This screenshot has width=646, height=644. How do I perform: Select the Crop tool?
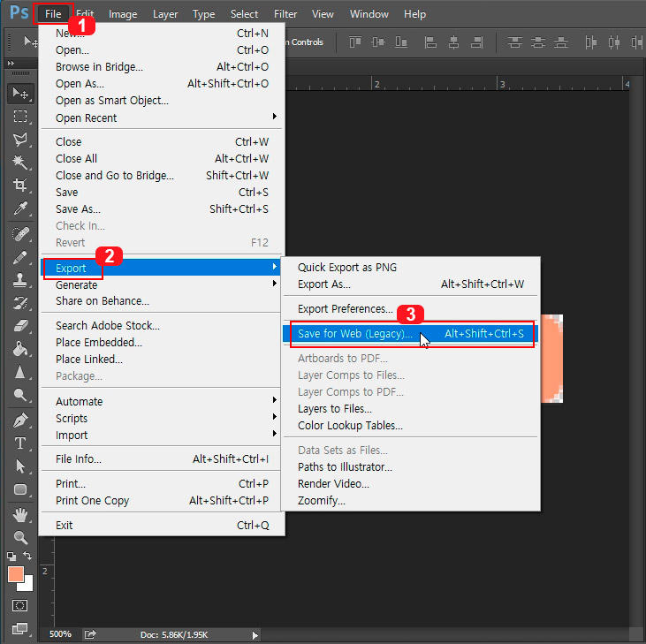tap(20, 185)
